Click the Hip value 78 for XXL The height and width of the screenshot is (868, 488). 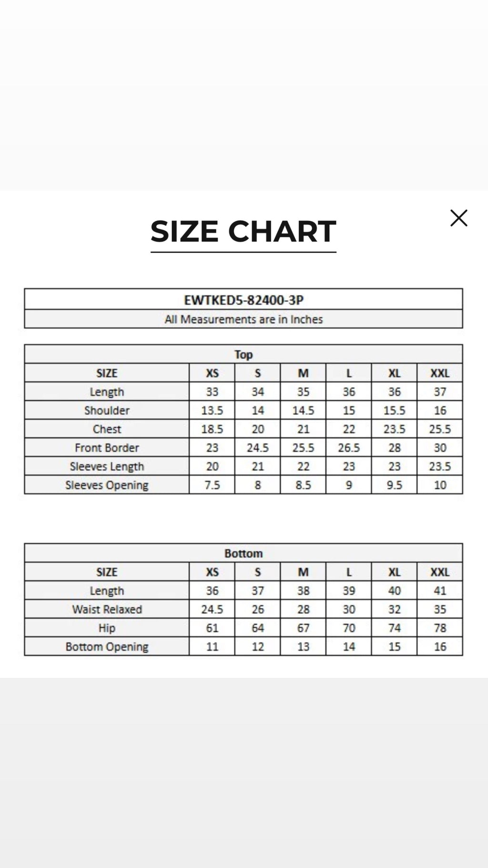(x=440, y=628)
